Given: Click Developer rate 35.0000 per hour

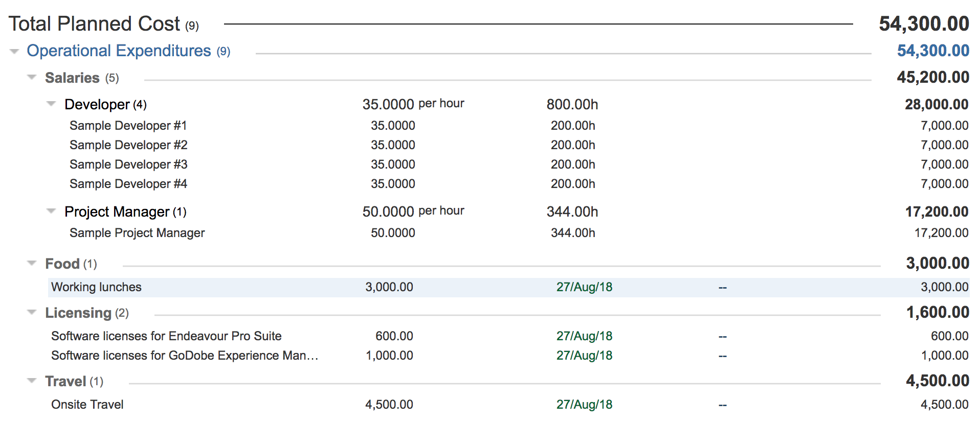Looking at the screenshot, I should (x=413, y=104).
